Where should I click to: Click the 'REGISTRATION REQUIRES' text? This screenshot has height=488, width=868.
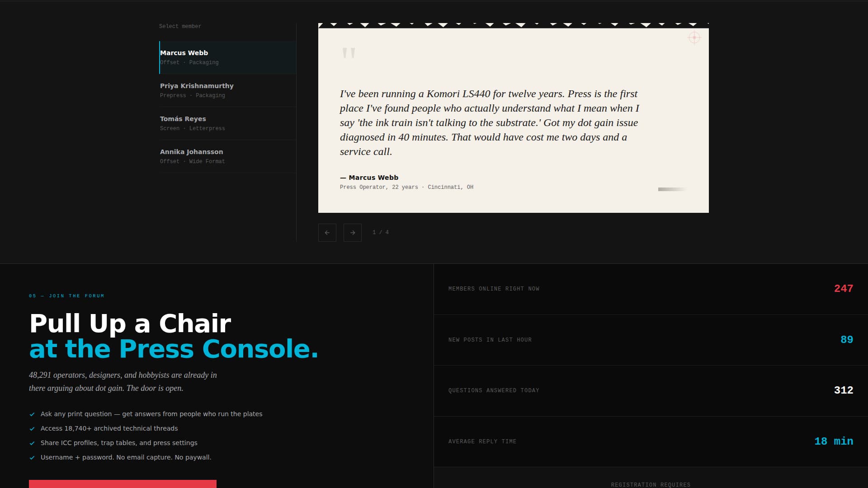651,485
